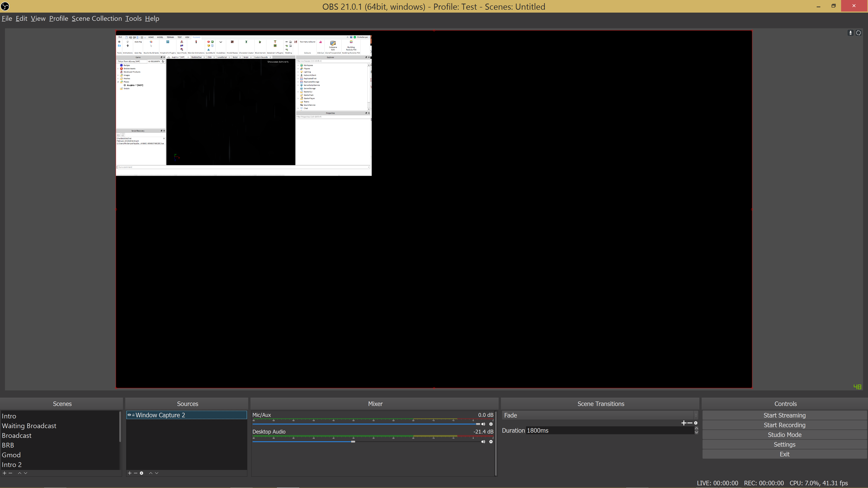Toggle lock on Window Capture 2 source
Screen dimensions: 868x488
click(133, 415)
